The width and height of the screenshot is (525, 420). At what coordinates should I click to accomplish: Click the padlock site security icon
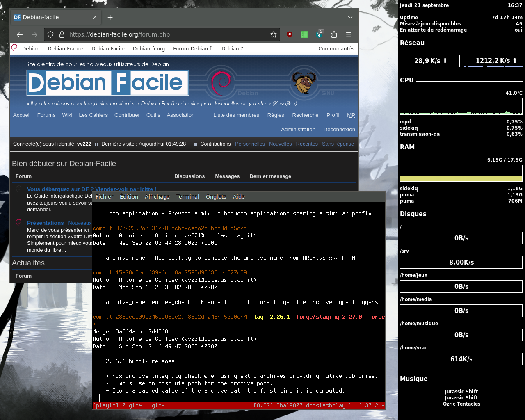click(62, 34)
